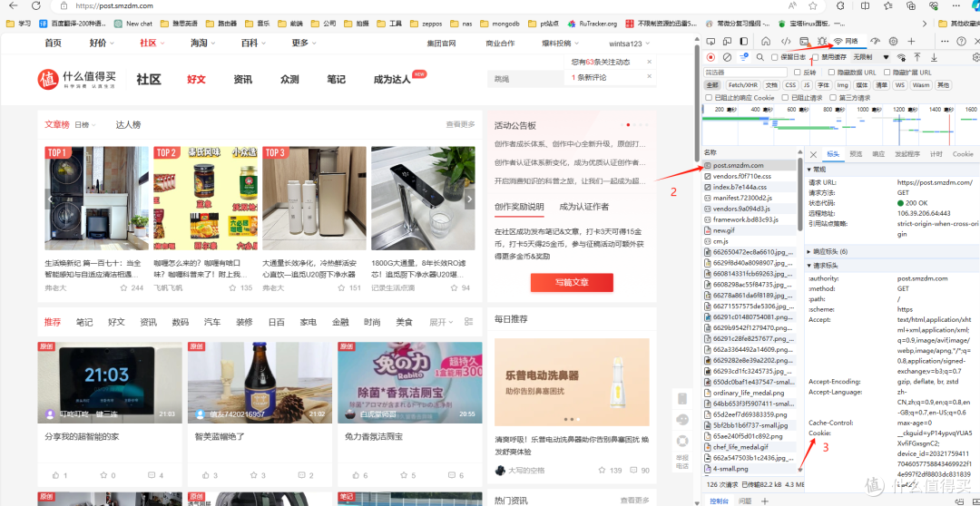Tick 隐藏扩展 URL checkbox
This screenshot has height=506, width=980.
pos(887,73)
